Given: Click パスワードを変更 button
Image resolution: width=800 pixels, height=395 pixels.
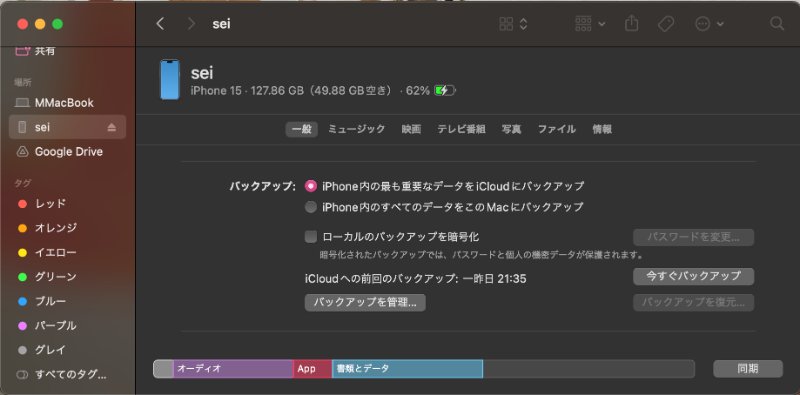Looking at the screenshot, I should coord(693,237).
